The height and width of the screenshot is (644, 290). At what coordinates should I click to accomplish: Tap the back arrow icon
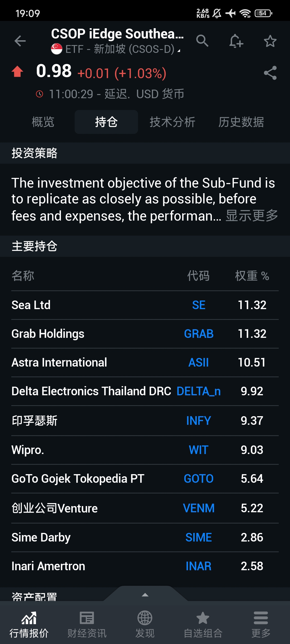point(20,41)
